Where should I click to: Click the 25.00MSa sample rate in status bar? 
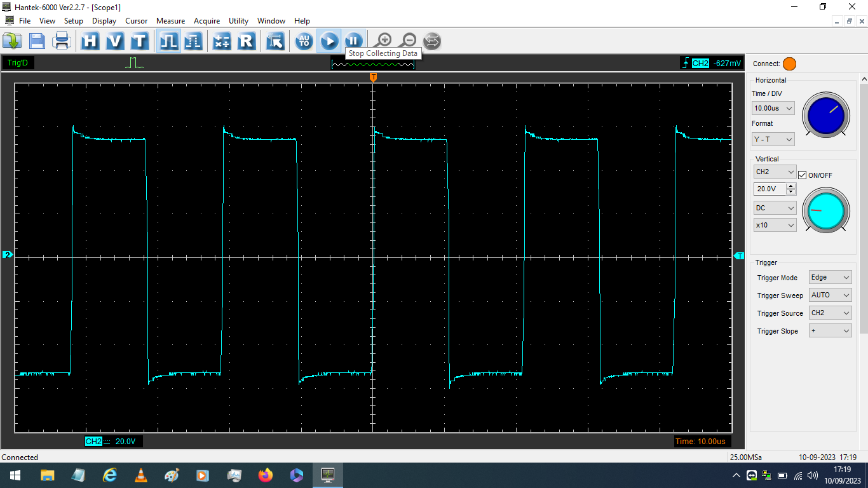coord(746,457)
